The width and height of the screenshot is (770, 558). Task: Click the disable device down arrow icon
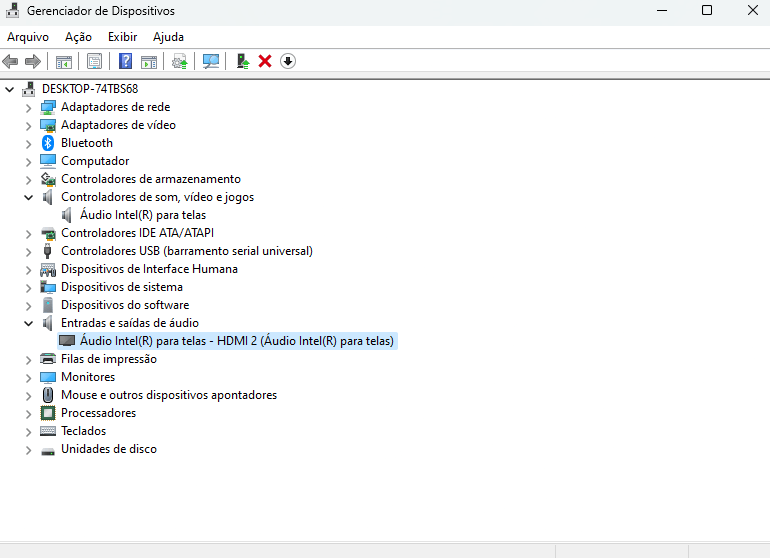click(x=288, y=61)
